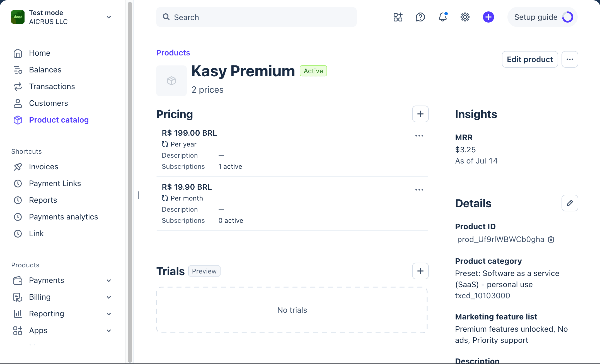
Task: Click the Reports clock icon
Action: point(18,200)
